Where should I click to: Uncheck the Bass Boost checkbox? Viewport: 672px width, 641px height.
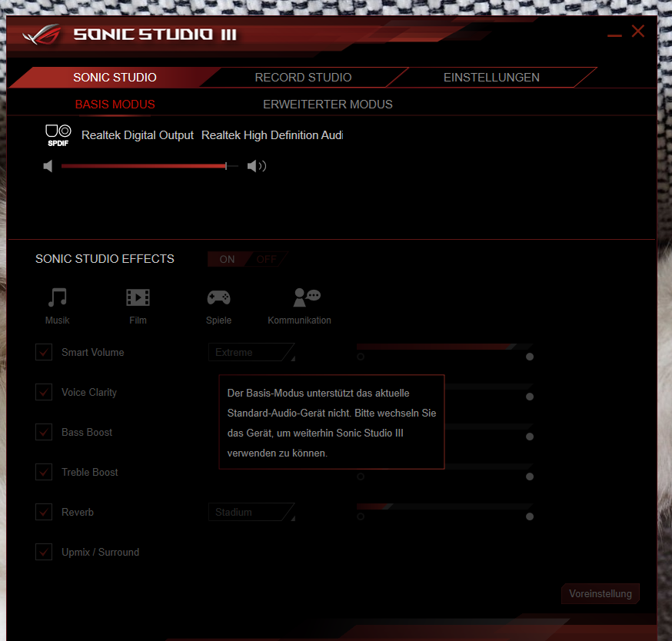click(x=44, y=432)
